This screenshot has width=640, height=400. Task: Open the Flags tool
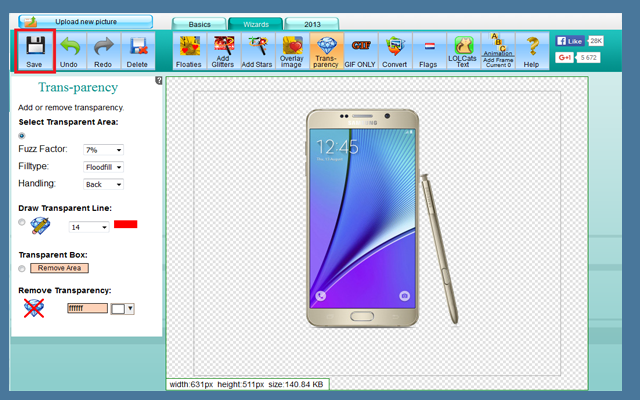429,50
